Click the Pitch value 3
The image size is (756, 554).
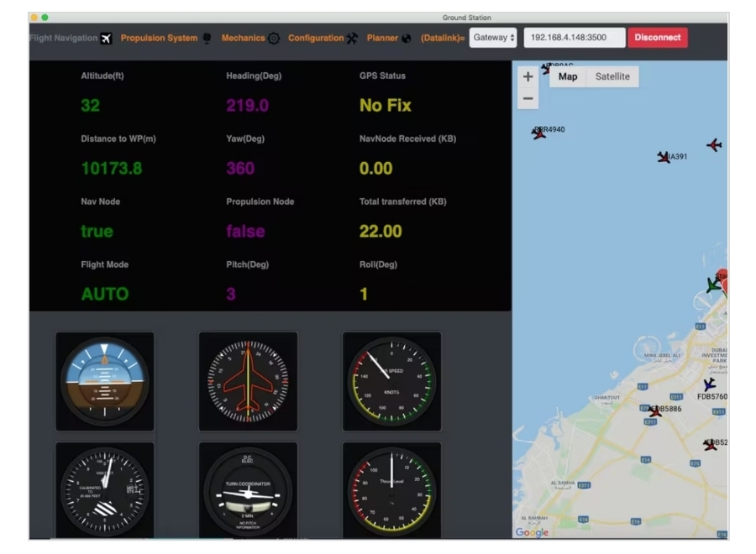coord(231,295)
